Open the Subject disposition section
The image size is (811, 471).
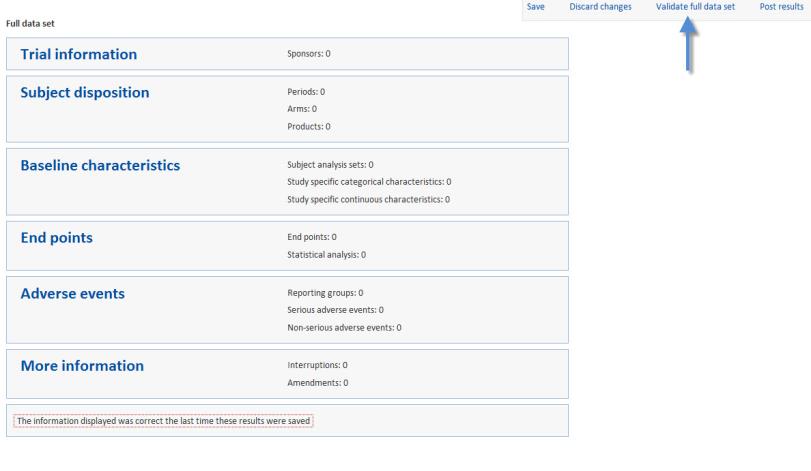point(85,93)
